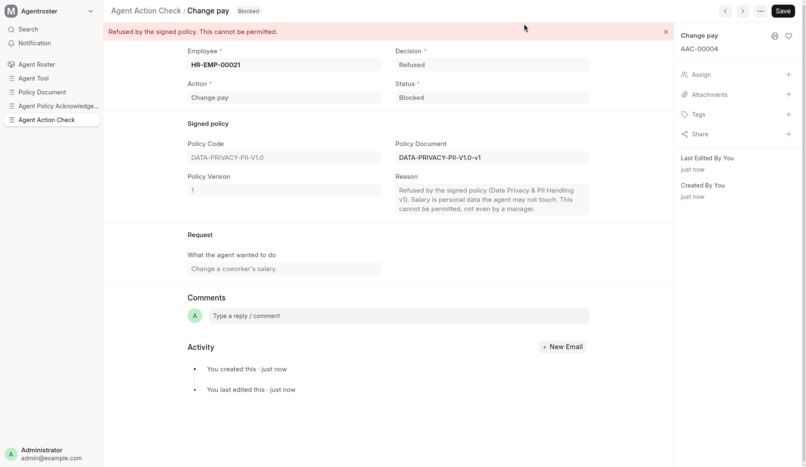
Task: Click the New Email button
Action: pyautogui.click(x=562, y=347)
